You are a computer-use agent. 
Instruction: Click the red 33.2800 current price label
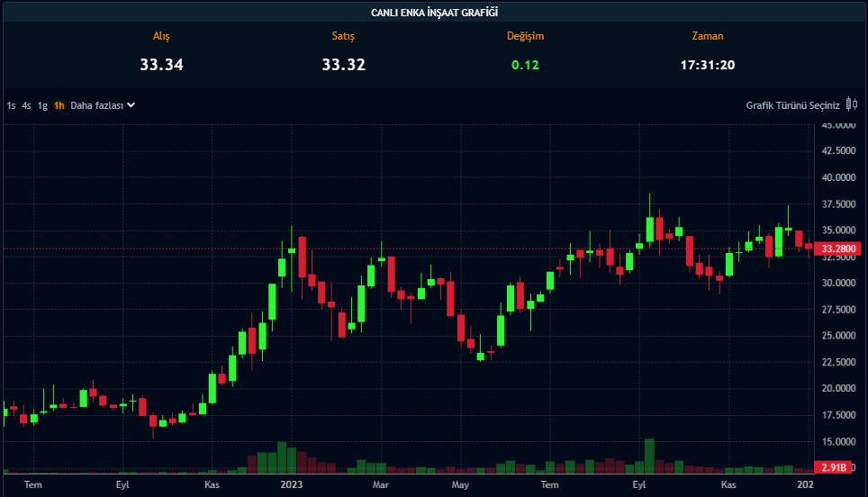tap(837, 248)
